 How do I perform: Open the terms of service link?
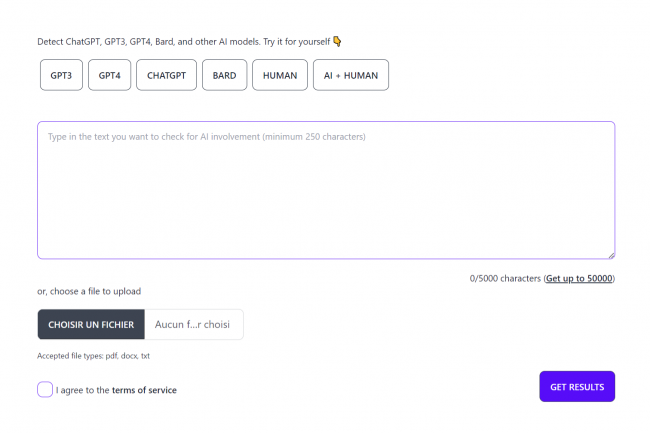click(144, 390)
